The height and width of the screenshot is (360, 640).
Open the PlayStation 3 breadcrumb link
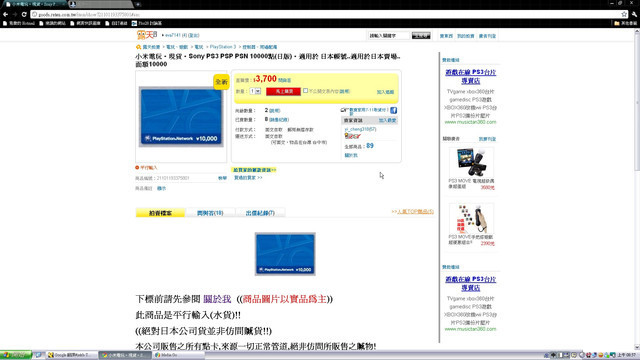(223, 47)
